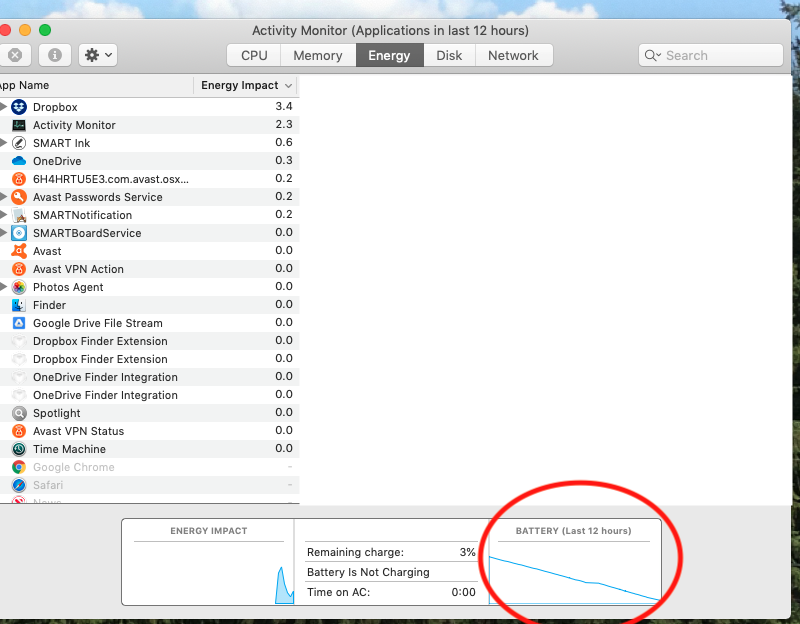Image resolution: width=800 pixels, height=624 pixels.
Task: Expand the SMART Ink disclosure triangle
Action: [x=4, y=142]
